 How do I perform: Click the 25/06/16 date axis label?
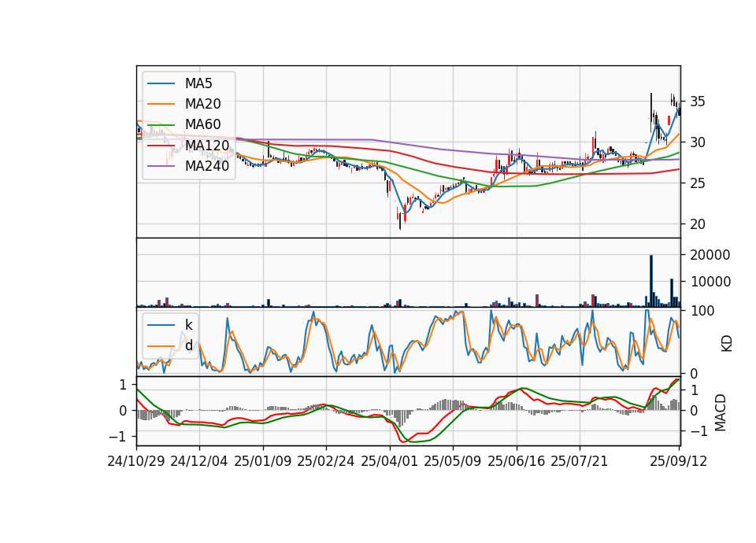[517, 461]
